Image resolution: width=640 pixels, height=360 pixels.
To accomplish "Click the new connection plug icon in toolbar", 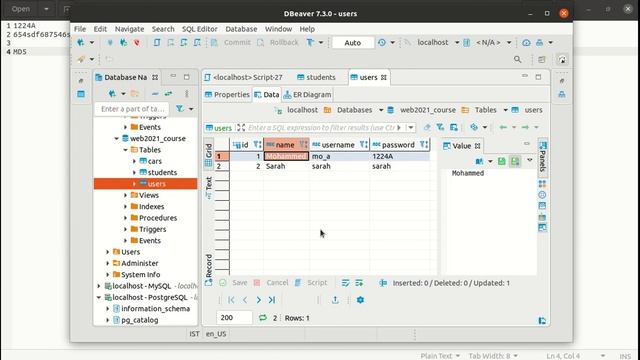I will coord(81,42).
